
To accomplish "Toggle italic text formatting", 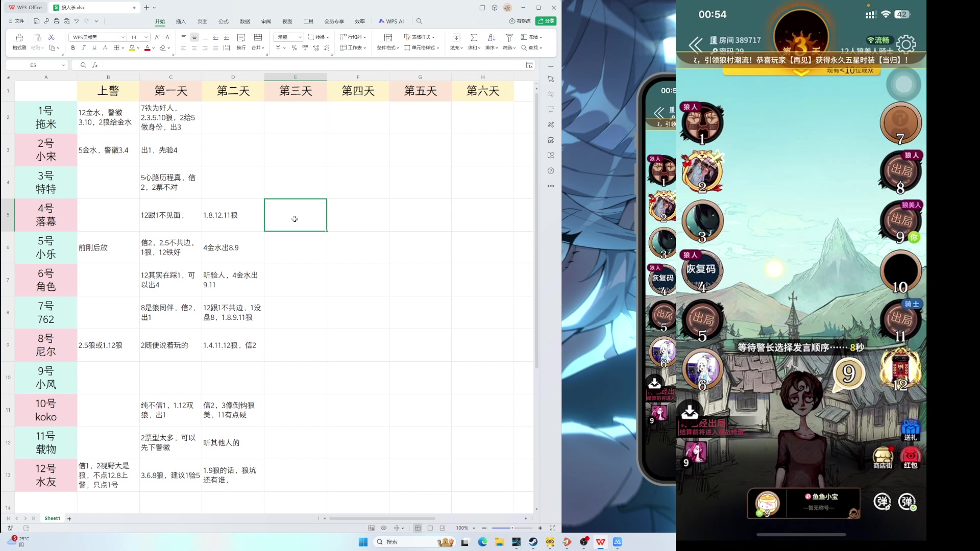I will tap(84, 48).
